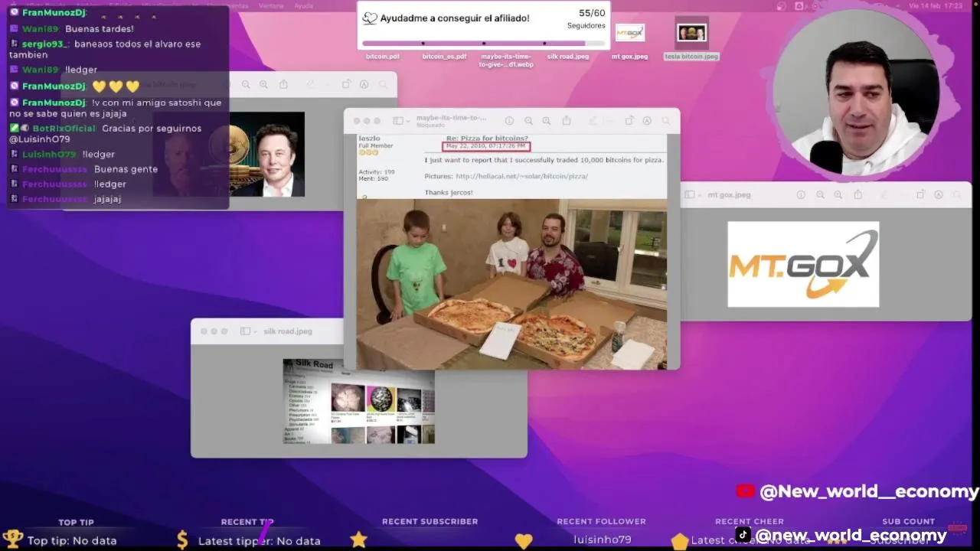Highlight tool in the pizza image window
980x551 pixels.
[x=595, y=121]
